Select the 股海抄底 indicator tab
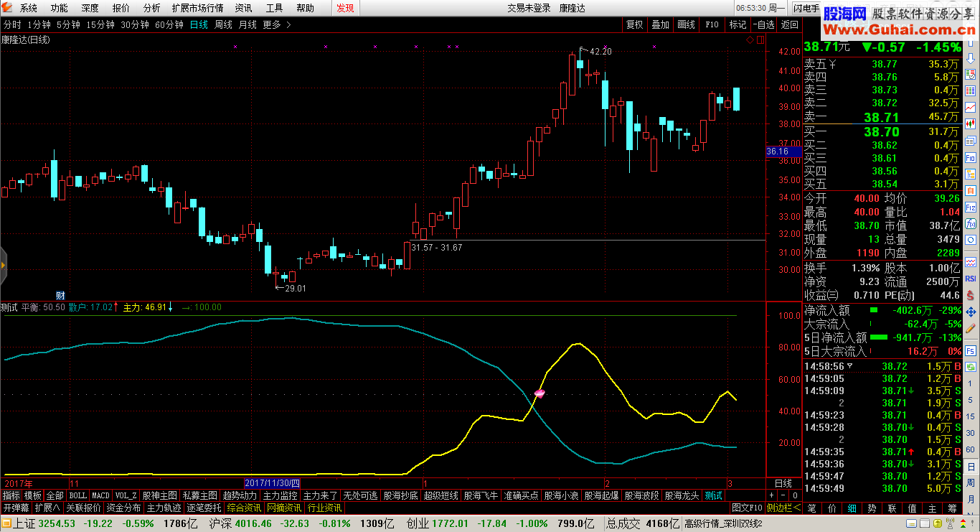The width and height of the screenshot is (980, 532). click(x=400, y=495)
